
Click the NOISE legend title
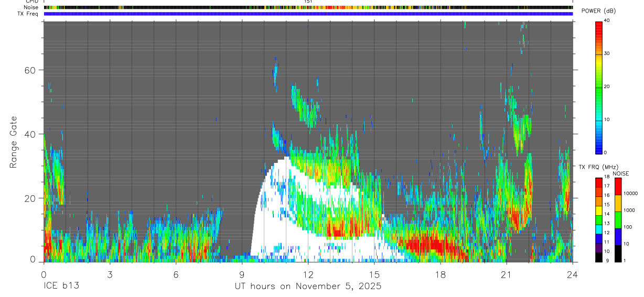click(620, 173)
